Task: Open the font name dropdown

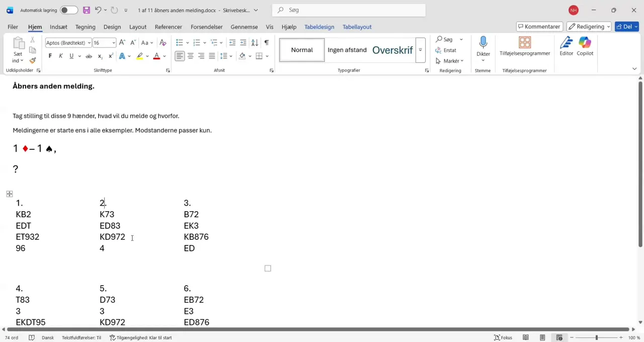Action: click(89, 43)
